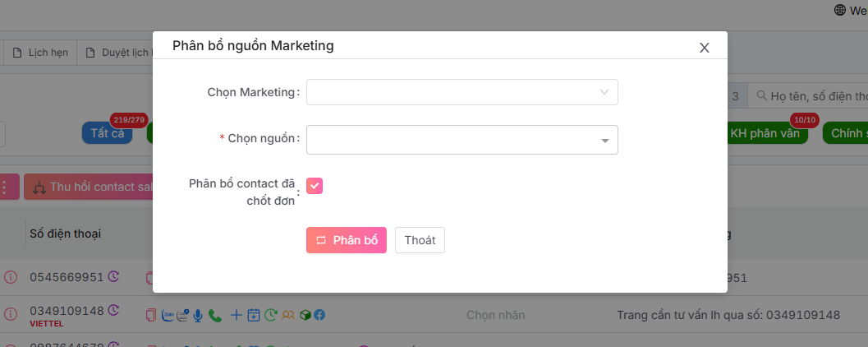Click the blue plus icon in row
Screen dimensions: 868x347
tap(237, 315)
